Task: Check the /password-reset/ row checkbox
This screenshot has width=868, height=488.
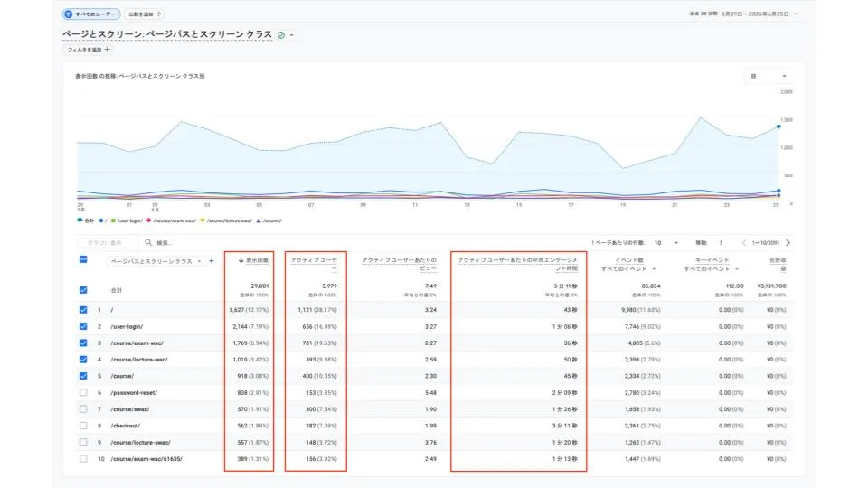Action: click(83, 393)
